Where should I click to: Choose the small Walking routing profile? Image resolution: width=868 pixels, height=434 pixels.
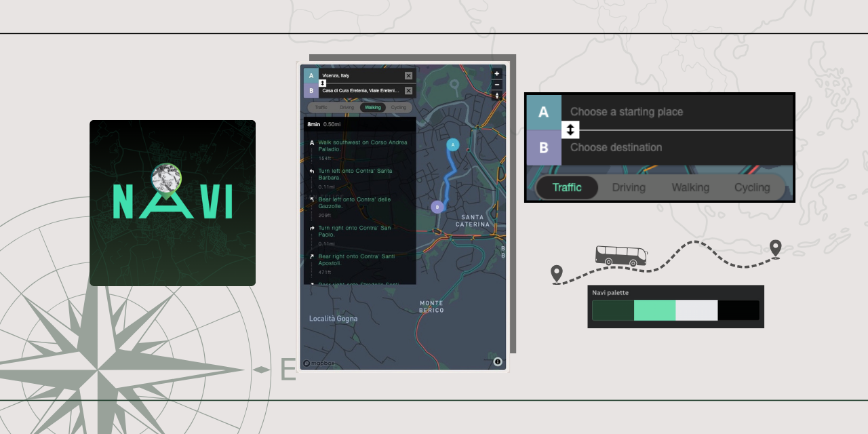tap(372, 107)
